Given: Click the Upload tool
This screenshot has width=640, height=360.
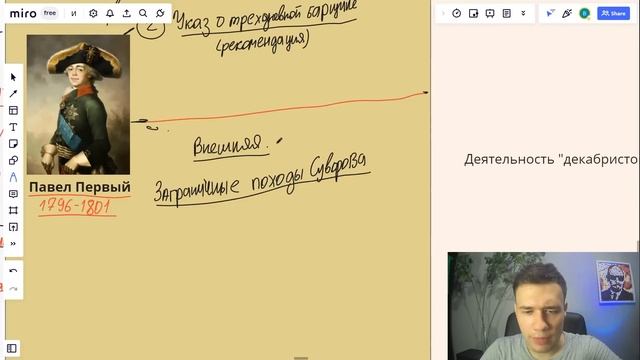Looking at the screenshot, I should pyautogui.click(x=13, y=227).
